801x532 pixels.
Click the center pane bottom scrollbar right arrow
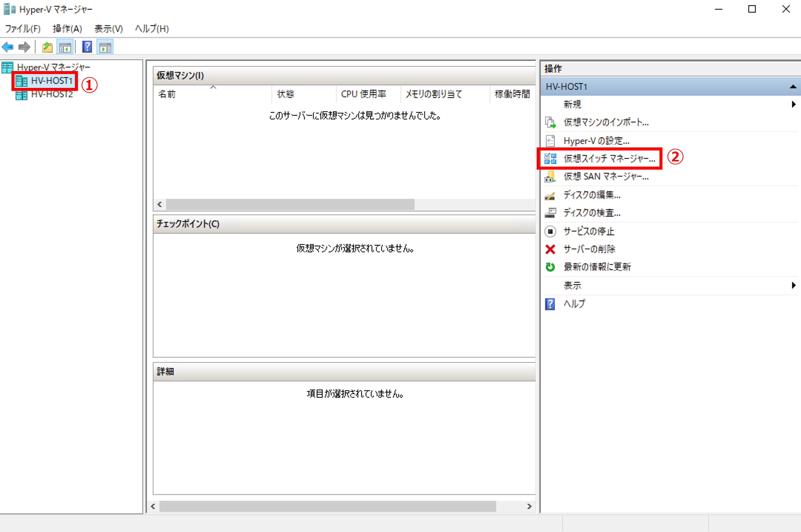tap(529, 507)
